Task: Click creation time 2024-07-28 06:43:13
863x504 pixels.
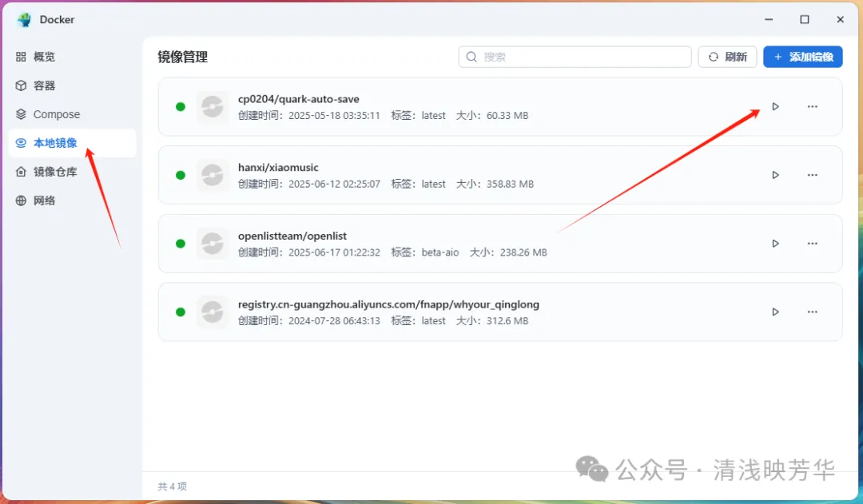Action: tap(334, 321)
